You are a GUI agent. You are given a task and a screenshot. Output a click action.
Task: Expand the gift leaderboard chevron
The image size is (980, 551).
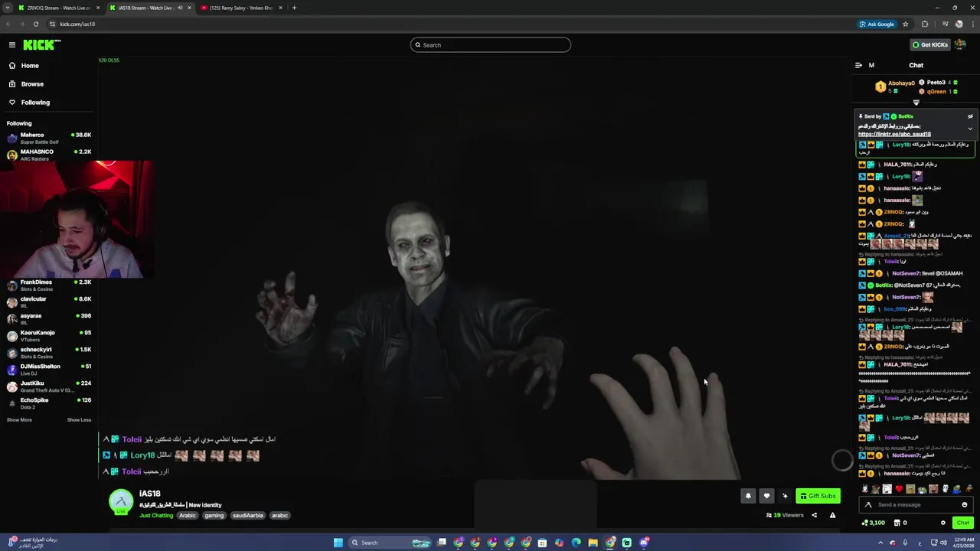coord(916,103)
